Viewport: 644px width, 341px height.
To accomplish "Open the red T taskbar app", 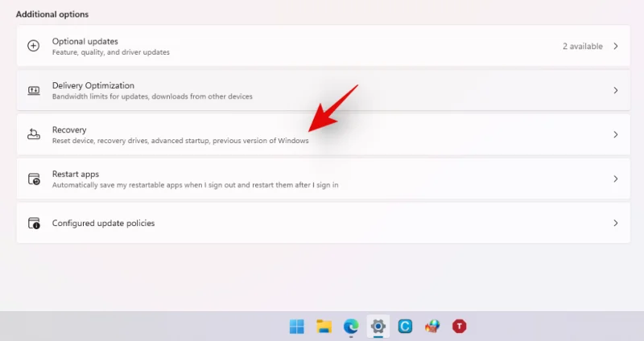I will tap(459, 327).
